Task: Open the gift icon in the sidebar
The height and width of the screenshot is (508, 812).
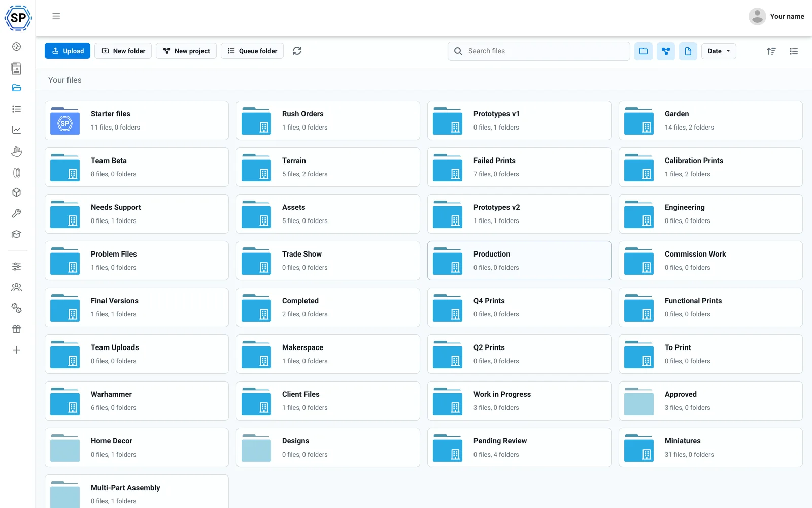Action: 16,329
